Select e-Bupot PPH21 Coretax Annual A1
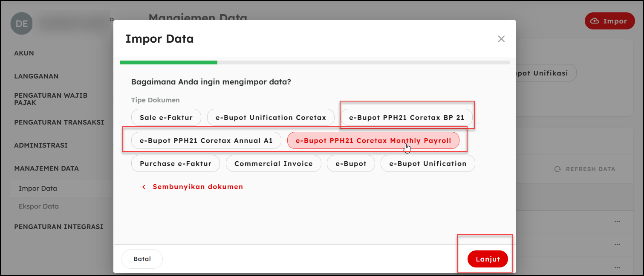Image resolution: width=644 pixels, height=276 pixels. click(206, 140)
